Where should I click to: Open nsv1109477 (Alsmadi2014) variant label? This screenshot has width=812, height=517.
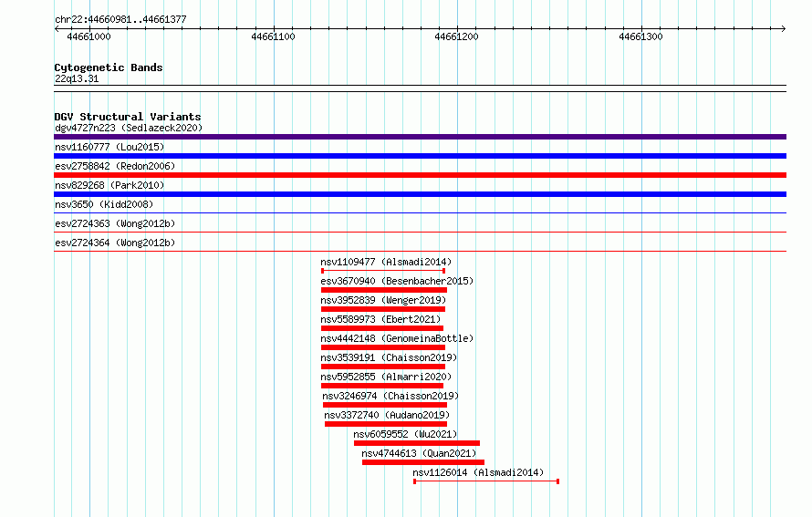(386, 262)
